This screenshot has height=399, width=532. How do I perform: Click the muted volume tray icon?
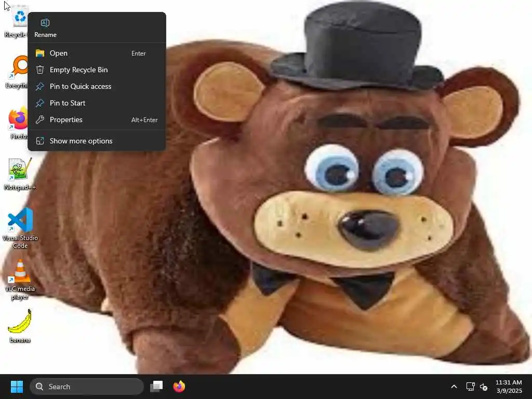tap(484, 387)
